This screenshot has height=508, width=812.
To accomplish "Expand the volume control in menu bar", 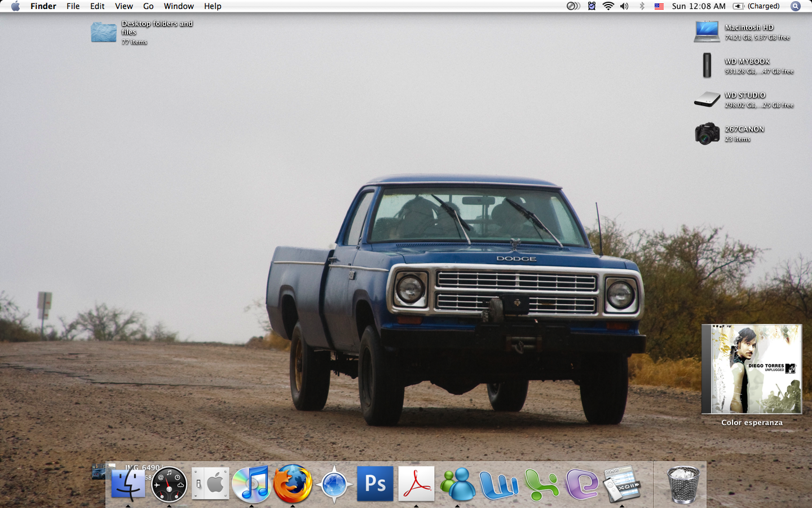I will pos(624,6).
